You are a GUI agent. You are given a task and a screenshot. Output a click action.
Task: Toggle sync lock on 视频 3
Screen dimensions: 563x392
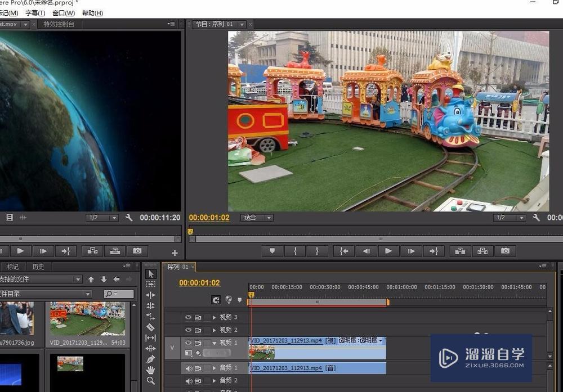(x=198, y=317)
